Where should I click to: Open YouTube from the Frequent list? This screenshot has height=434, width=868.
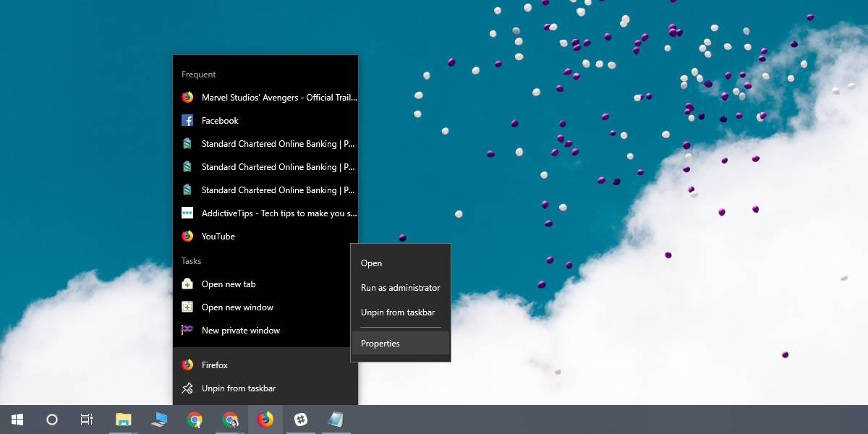point(265,237)
